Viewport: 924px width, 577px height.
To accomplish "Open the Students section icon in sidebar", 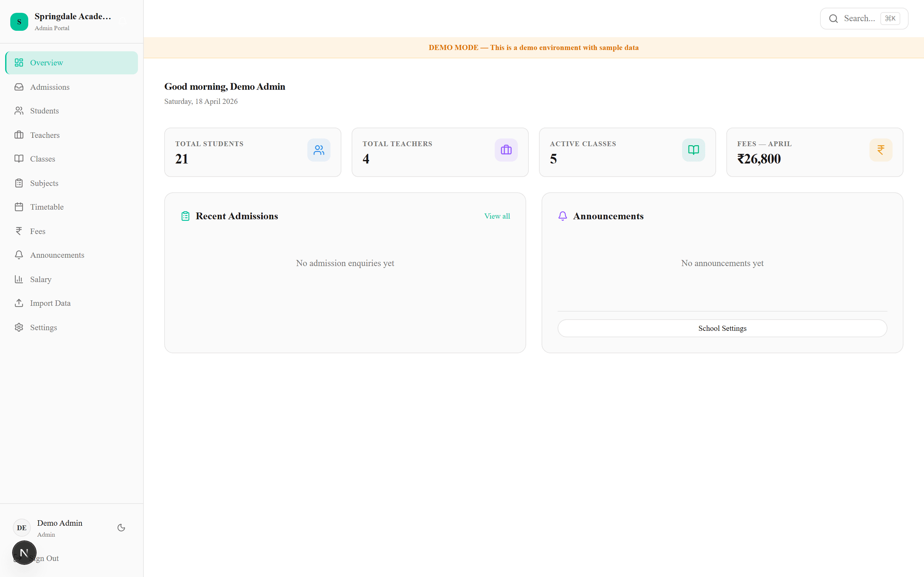I will click(x=19, y=111).
